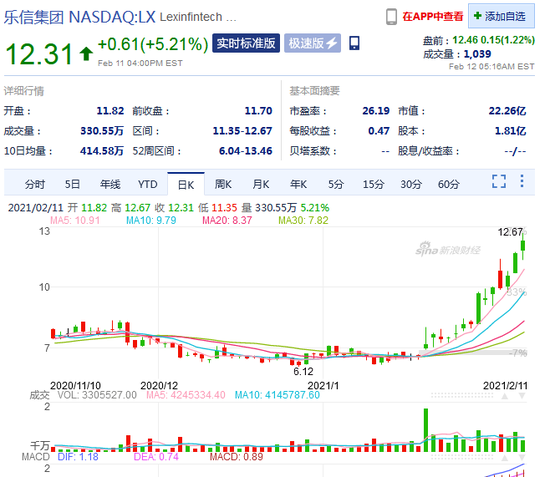The height and width of the screenshot is (477, 550).
Task: Select the 30分 interval tab
Action: (x=411, y=184)
